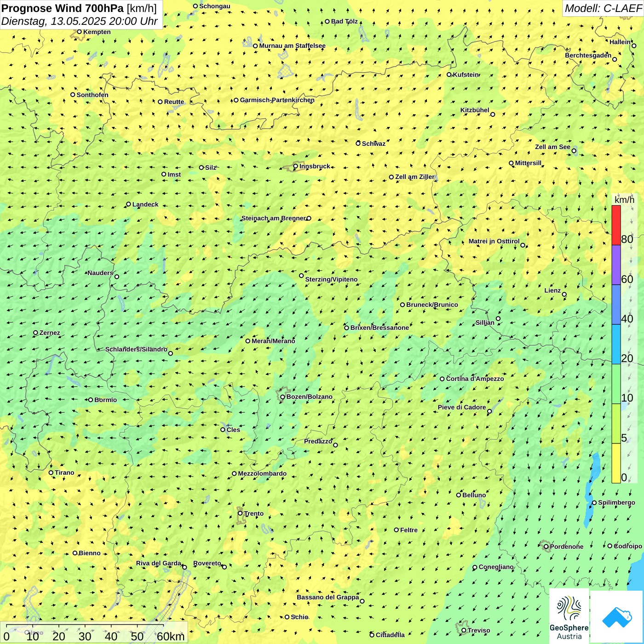Click the '60km' scale bar label
The image size is (644, 644).
coord(171,637)
